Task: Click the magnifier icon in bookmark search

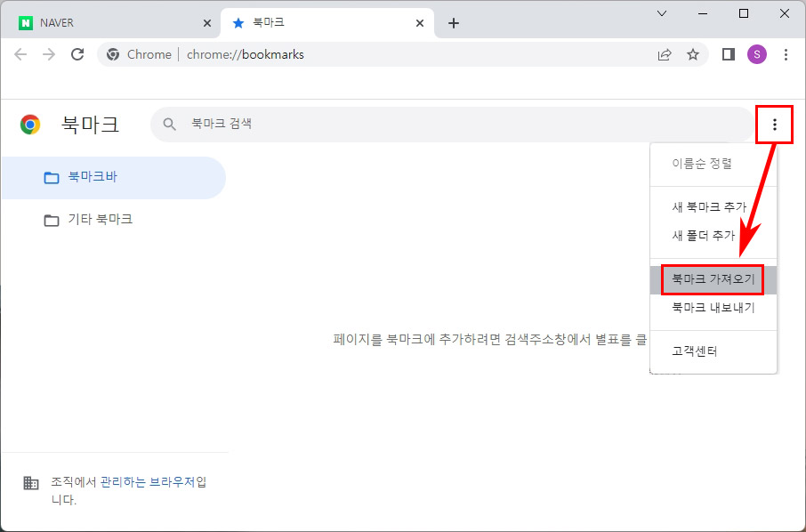Action: point(168,124)
